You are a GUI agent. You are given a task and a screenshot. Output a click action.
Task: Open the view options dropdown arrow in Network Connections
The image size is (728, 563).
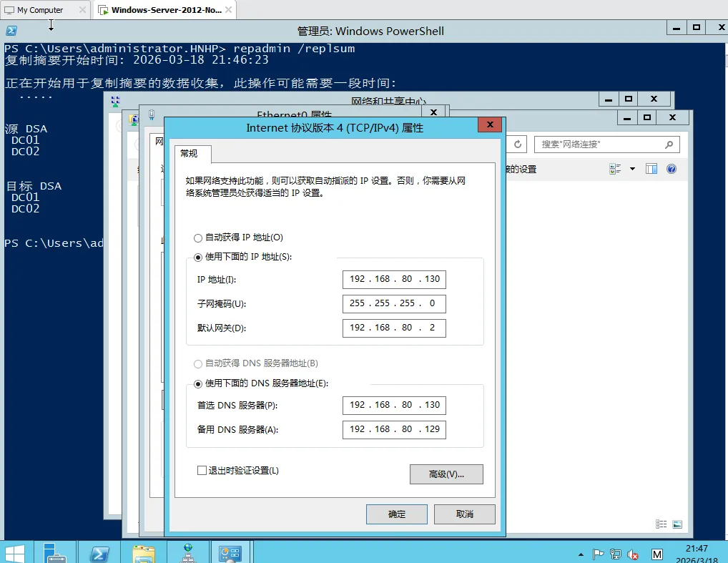632,168
